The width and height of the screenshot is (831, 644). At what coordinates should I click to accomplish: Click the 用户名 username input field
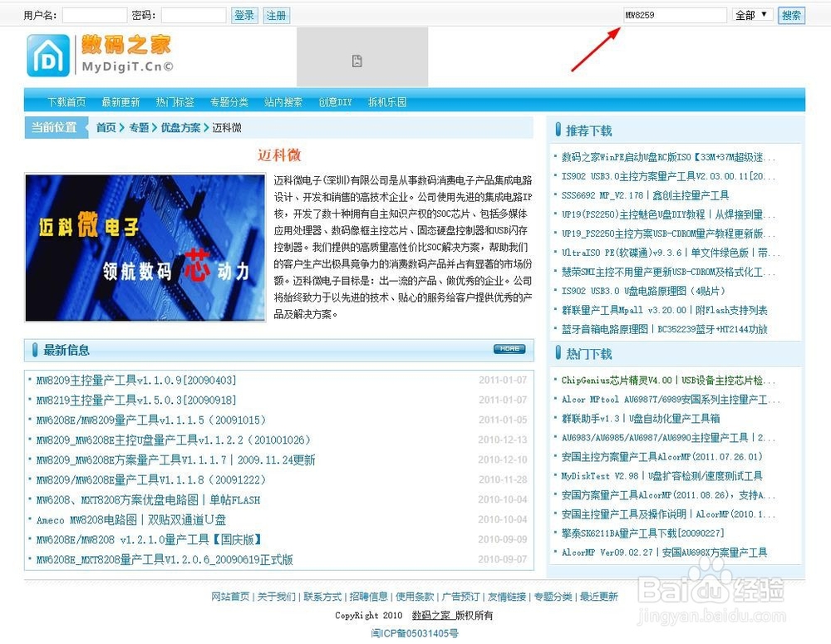tap(95, 15)
